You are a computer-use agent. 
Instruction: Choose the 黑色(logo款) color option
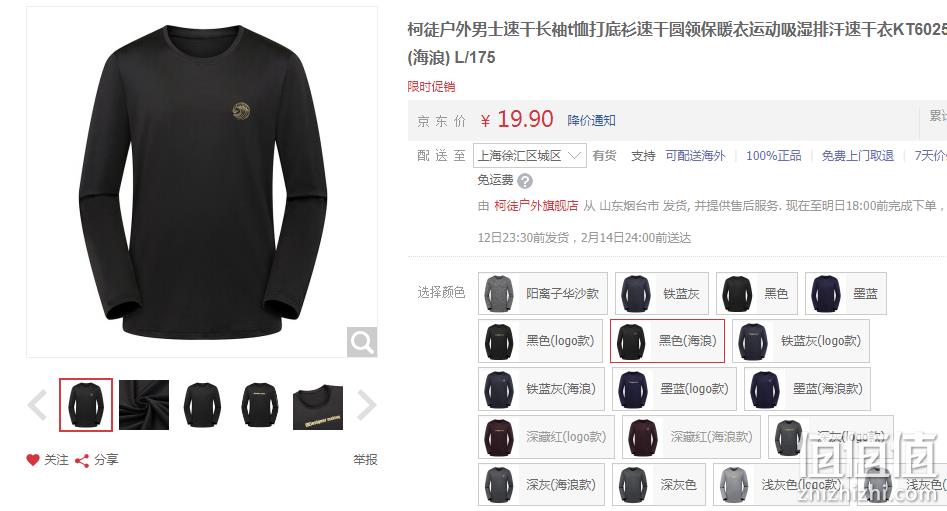[540, 341]
